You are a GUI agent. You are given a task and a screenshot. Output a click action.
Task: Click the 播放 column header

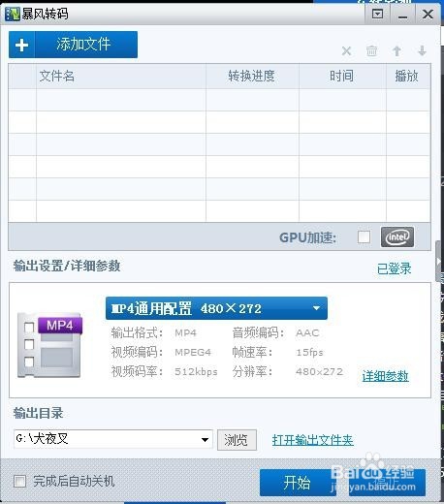pyautogui.click(x=407, y=77)
